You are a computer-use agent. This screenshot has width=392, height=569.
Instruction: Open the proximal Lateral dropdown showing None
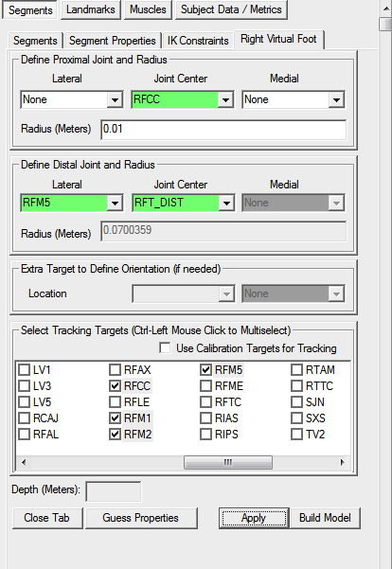pyautogui.click(x=72, y=99)
